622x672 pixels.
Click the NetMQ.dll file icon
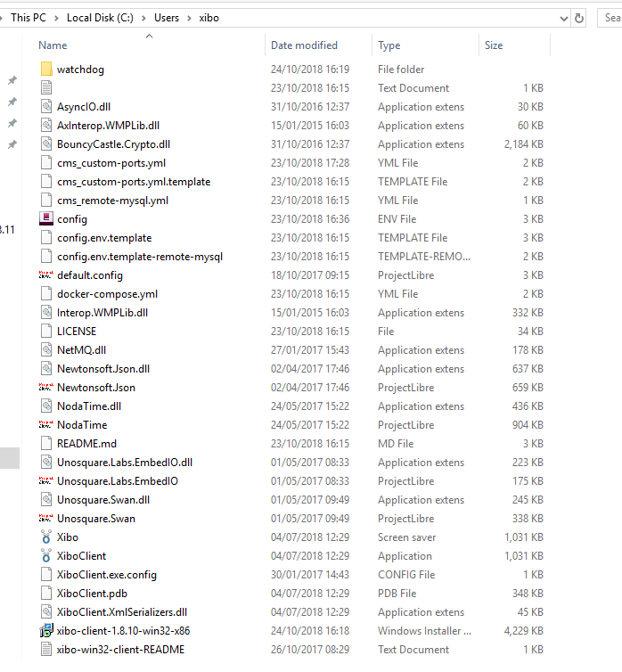click(46, 349)
